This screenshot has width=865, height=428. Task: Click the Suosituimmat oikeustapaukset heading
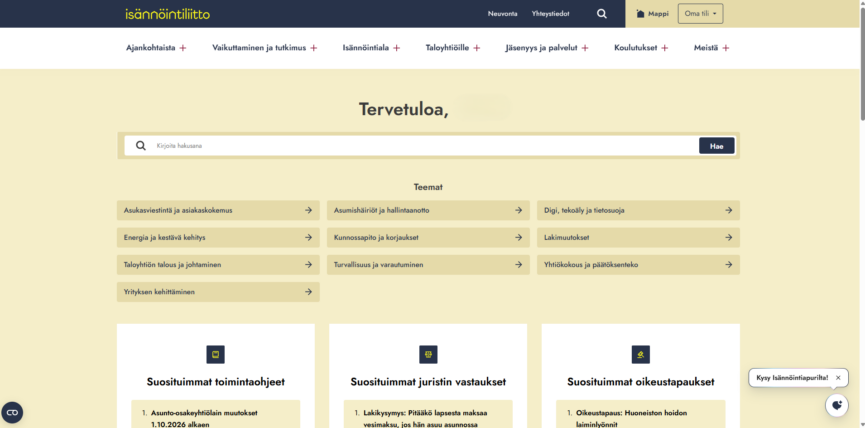640,382
